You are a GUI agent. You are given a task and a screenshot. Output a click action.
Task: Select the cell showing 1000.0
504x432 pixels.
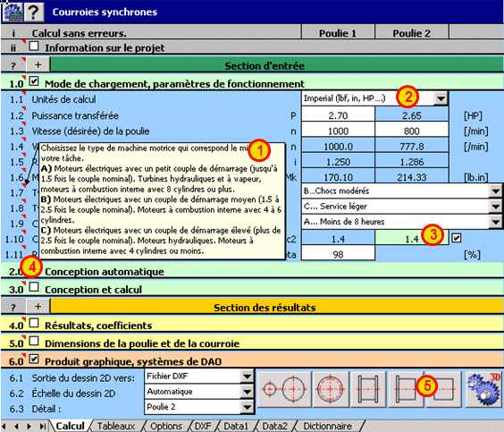338,147
